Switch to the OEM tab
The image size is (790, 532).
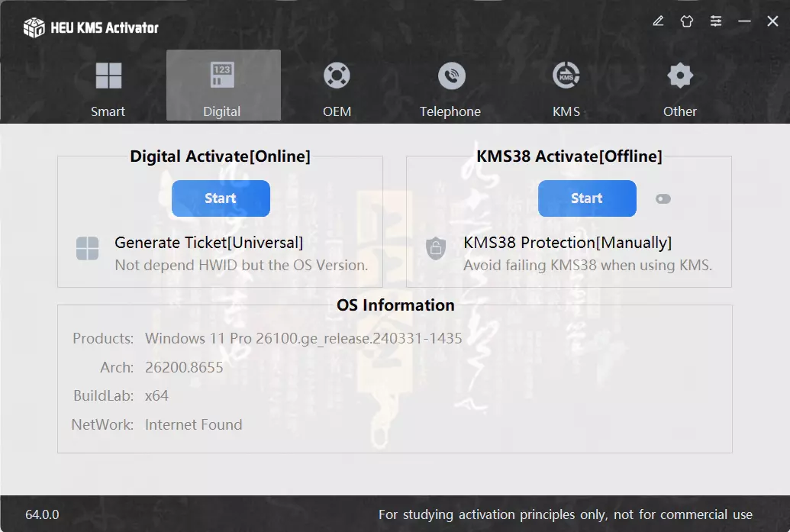[337, 89]
